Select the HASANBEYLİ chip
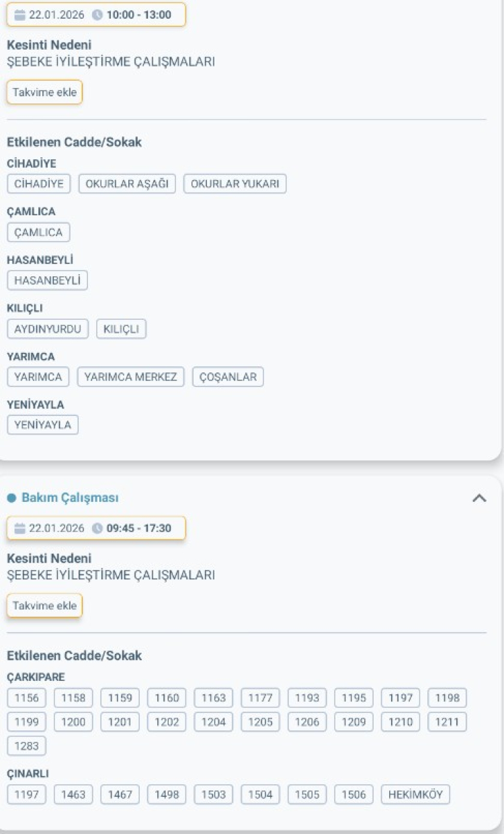Viewport: 504px width, 834px height. (47, 280)
